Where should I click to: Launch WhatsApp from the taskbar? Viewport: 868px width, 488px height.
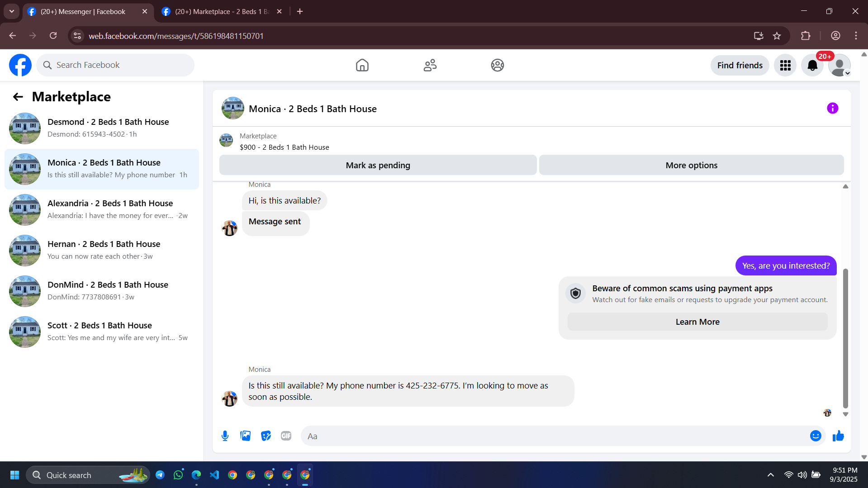pos(178,475)
